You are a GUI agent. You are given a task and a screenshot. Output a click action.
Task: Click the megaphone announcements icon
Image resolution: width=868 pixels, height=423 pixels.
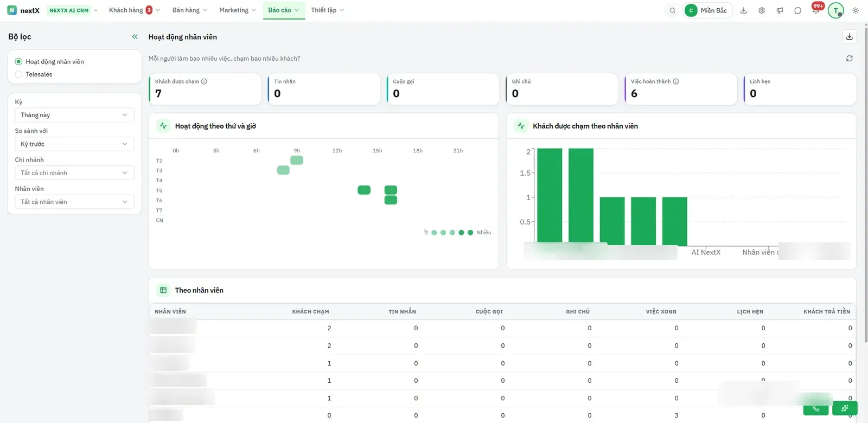click(x=780, y=10)
